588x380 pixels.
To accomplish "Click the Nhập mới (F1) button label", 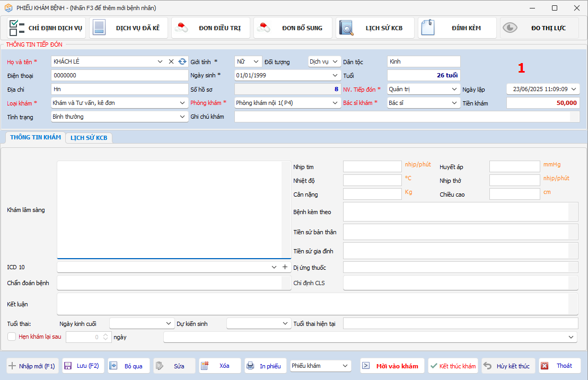I will coord(37,366).
